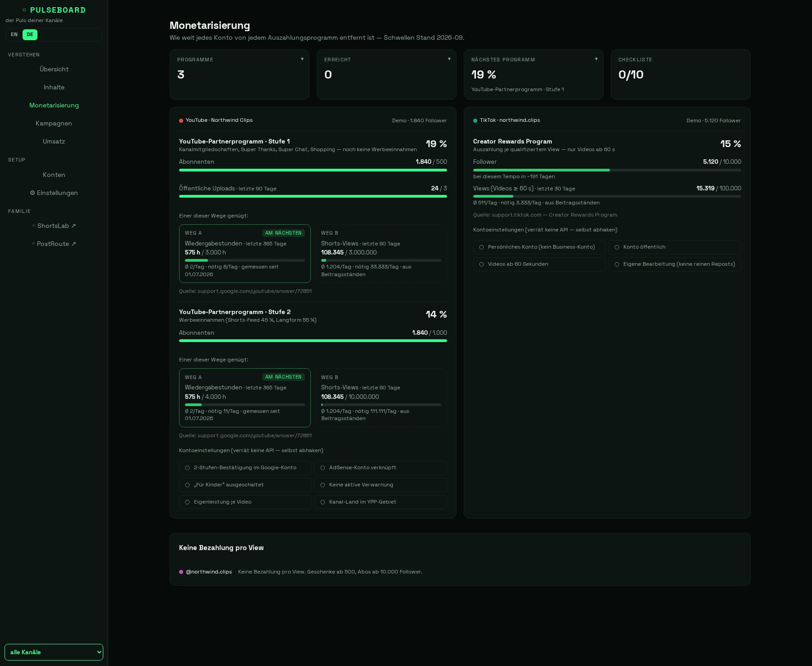Click the YouTube-Partnerprogramm · Stufe 2 heading
The height and width of the screenshot is (666, 812).
click(235, 312)
